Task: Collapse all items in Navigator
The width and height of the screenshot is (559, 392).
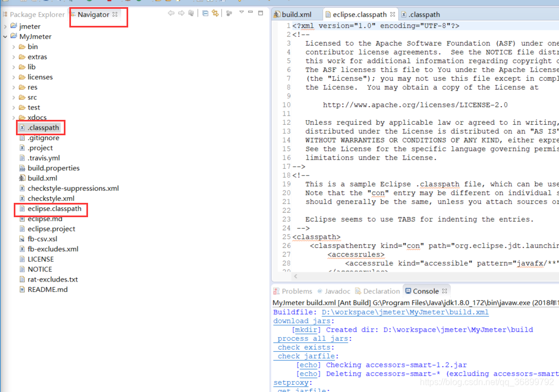Action: coord(205,13)
